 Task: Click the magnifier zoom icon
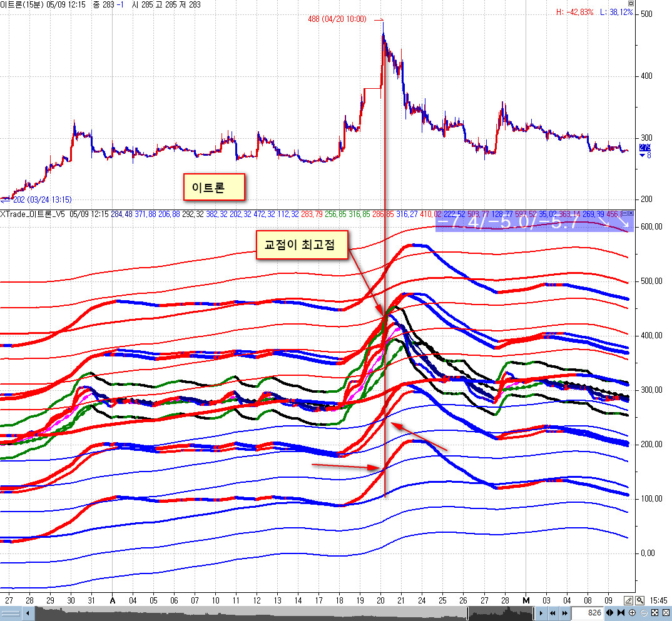[639, 600]
